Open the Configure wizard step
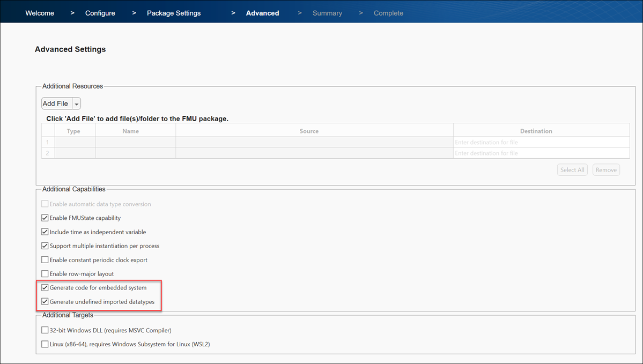Viewport: 643px width, 364px height. click(x=100, y=12)
